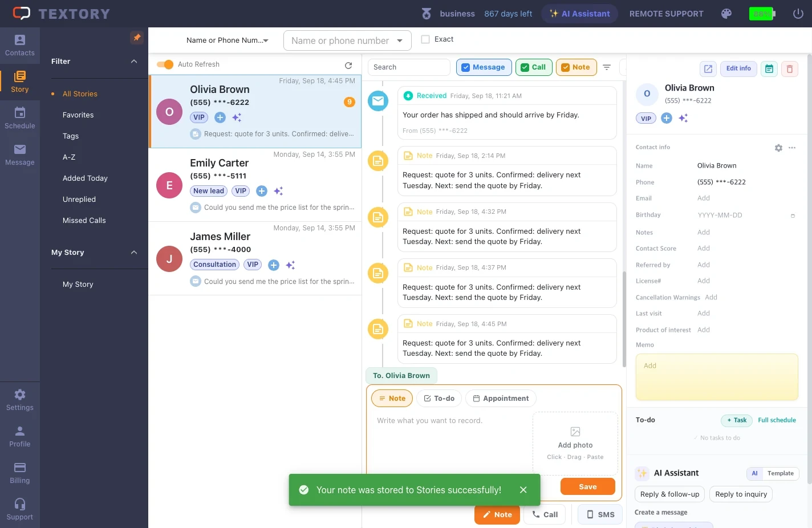The width and height of the screenshot is (812, 528).
Task: Click the power logout icon
Action: 798,14
